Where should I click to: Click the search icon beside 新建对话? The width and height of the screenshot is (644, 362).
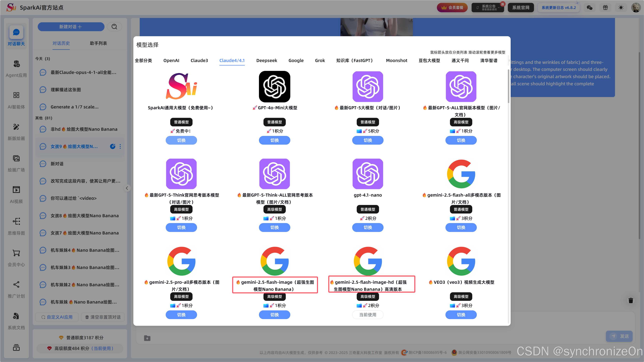click(x=115, y=27)
